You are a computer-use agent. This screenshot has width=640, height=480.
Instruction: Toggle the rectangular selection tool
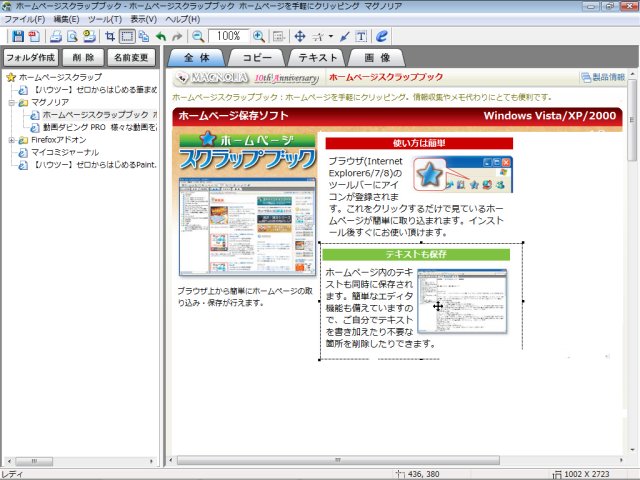click(x=127, y=36)
